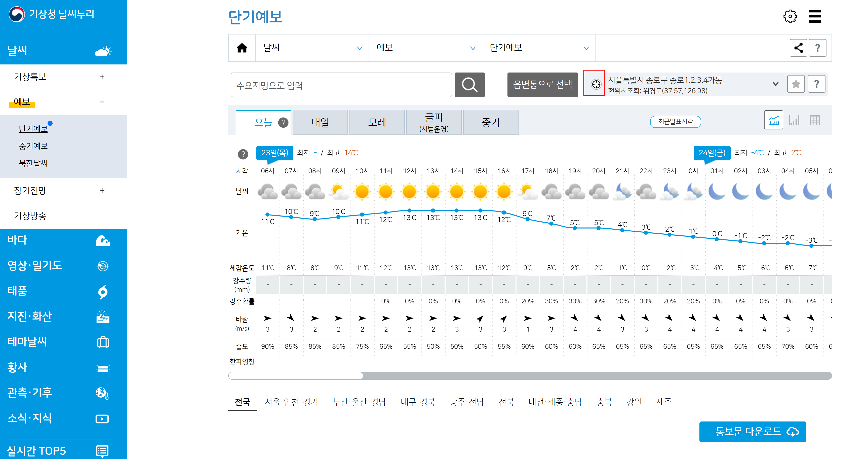Expand the 기상특보 sidebar section
The height and width of the screenshot is (459, 868).
[102, 77]
